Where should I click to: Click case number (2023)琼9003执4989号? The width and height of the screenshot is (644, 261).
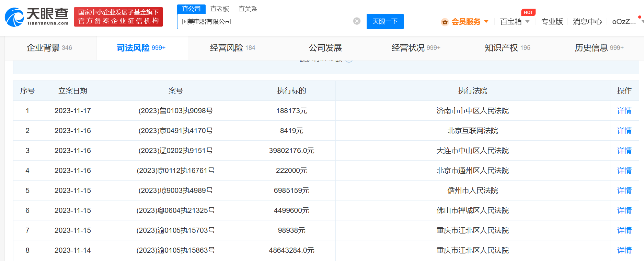[x=176, y=191]
